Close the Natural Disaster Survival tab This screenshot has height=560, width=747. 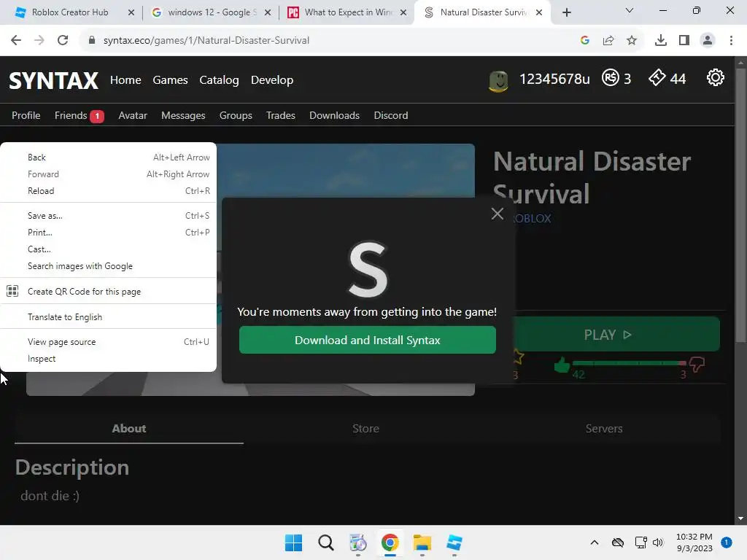coord(539,12)
